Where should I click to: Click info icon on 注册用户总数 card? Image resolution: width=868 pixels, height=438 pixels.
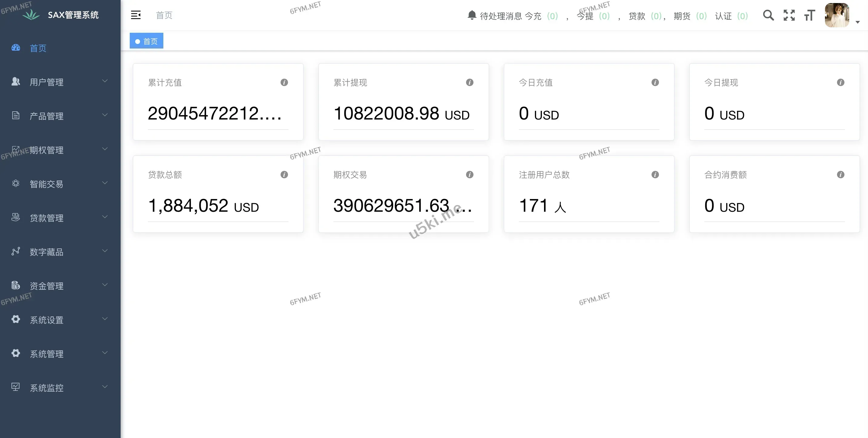655,175
